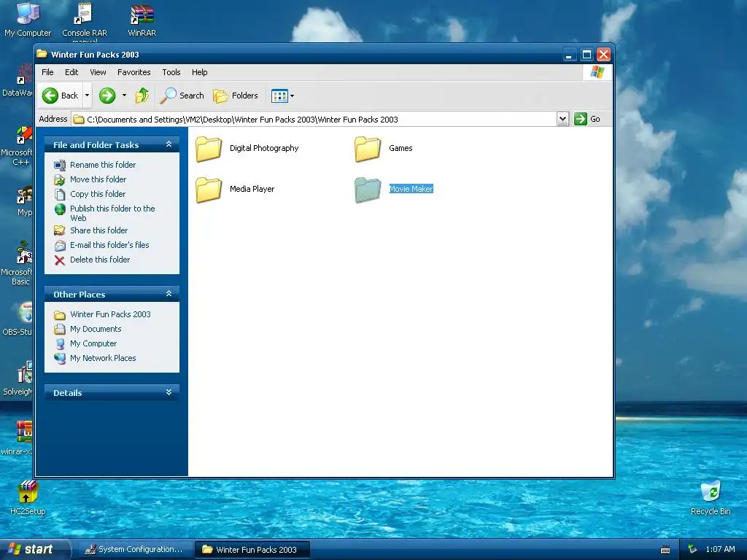Click the Publish to Web globe icon
The width and height of the screenshot is (747, 560).
[60, 209]
